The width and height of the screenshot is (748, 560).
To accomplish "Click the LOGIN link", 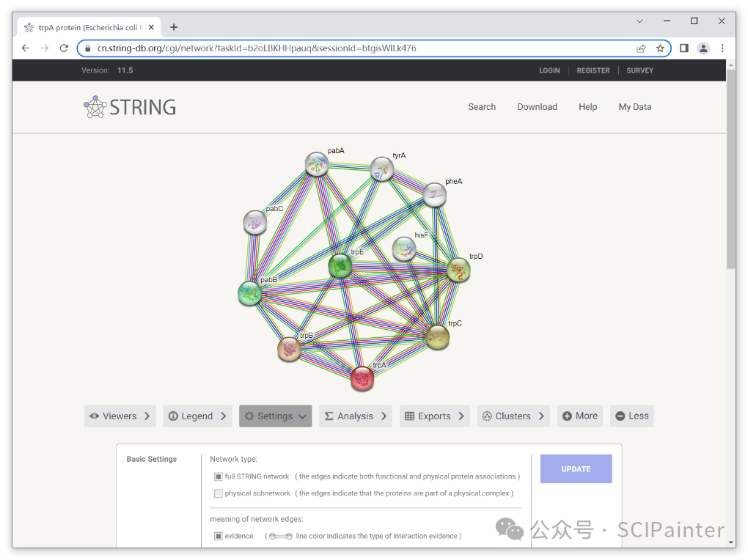I will coord(549,70).
